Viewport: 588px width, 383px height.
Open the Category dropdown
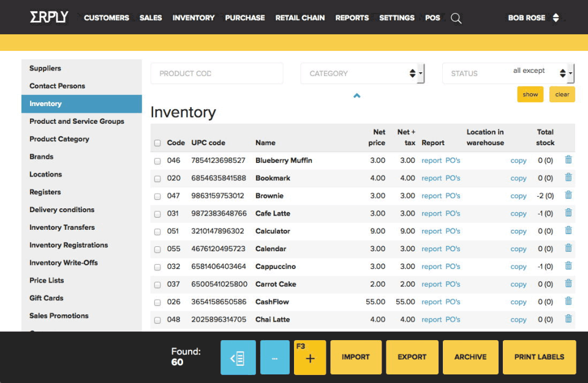coord(363,73)
